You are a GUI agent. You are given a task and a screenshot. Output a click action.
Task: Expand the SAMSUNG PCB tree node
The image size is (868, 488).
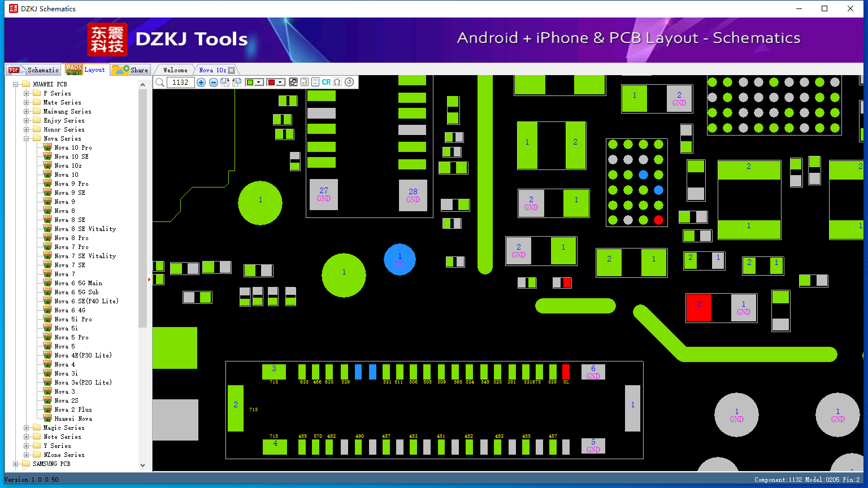click(16, 464)
